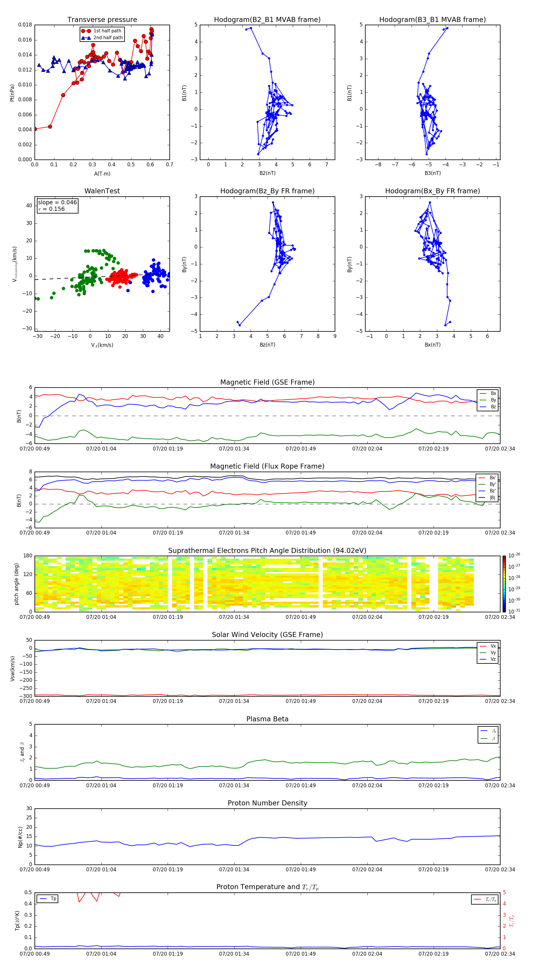Select the "slope = 0.046" annotation

click(57, 203)
